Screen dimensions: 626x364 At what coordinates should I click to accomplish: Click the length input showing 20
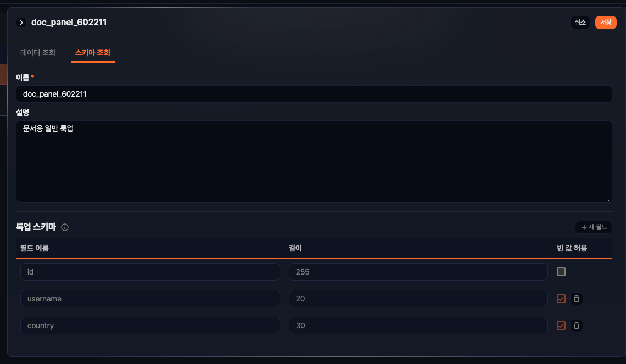pos(418,299)
